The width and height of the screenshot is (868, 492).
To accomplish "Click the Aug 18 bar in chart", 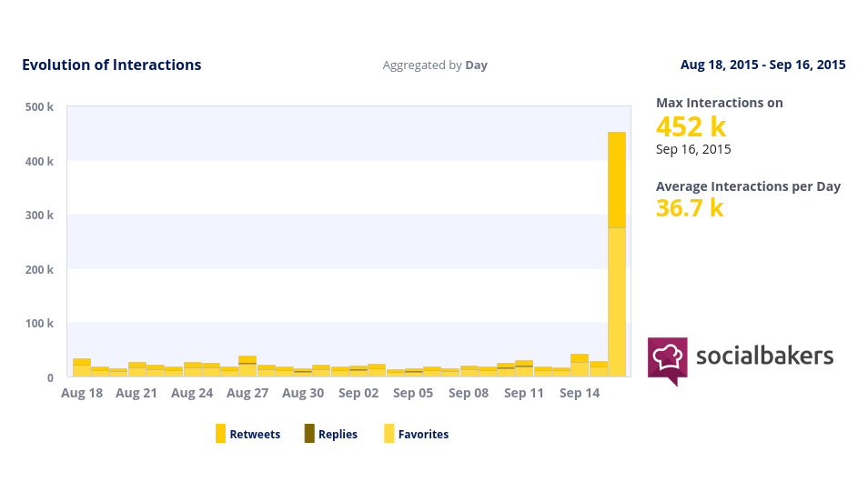I will tap(82, 367).
